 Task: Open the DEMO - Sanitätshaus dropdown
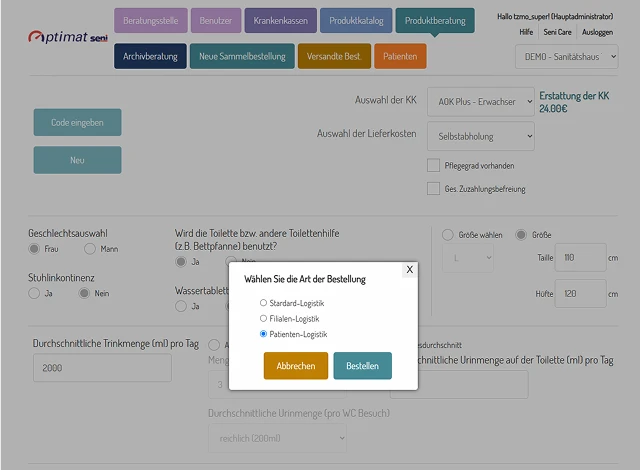pos(567,57)
